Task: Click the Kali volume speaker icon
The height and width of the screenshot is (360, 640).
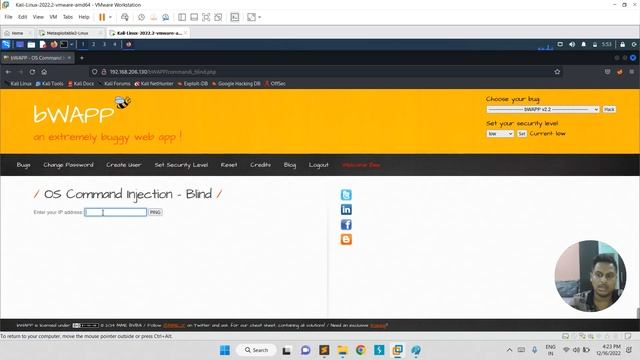Action: [x=572, y=44]
